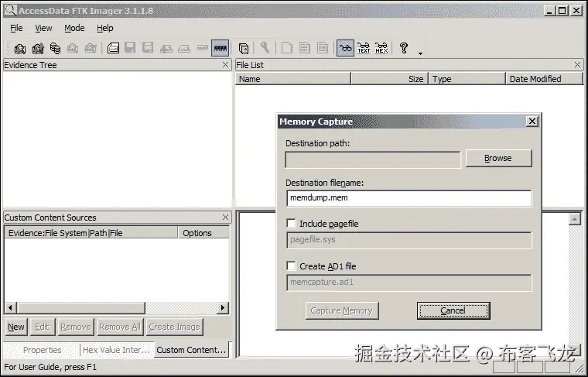Click the Export Disk Image icon
The image size is (588, 377).
pos(130,48)
